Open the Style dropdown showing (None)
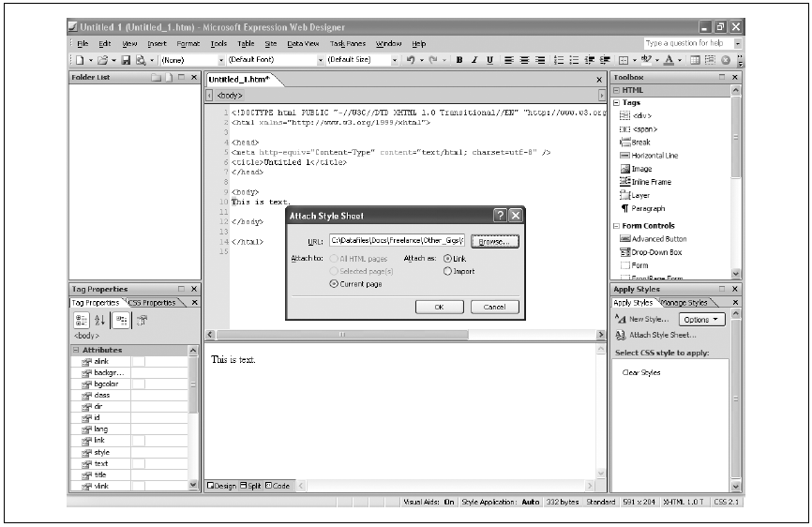The width and height of the screenshot is (812, 527). click(221, 60)
